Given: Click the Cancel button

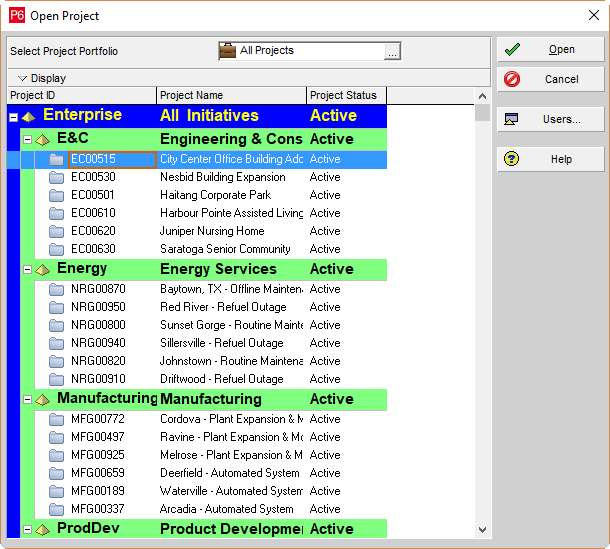Looking at the screenshot, I should pos(550,79).
